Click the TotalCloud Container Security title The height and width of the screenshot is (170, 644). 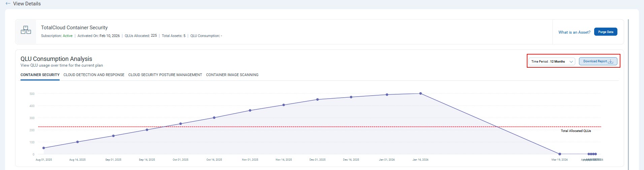(x=74, y=28)
